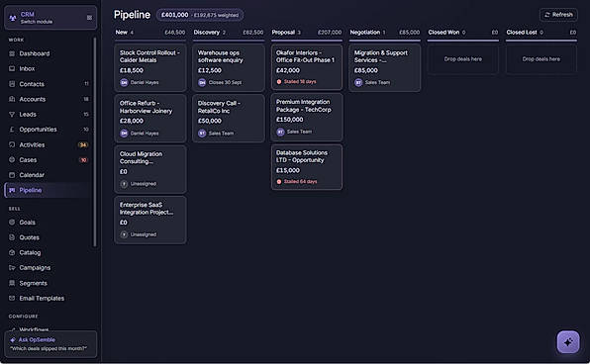Click the Accounts icon in sidebar
This screenshot has width=590, height=364.
click(x=12, y=99)
